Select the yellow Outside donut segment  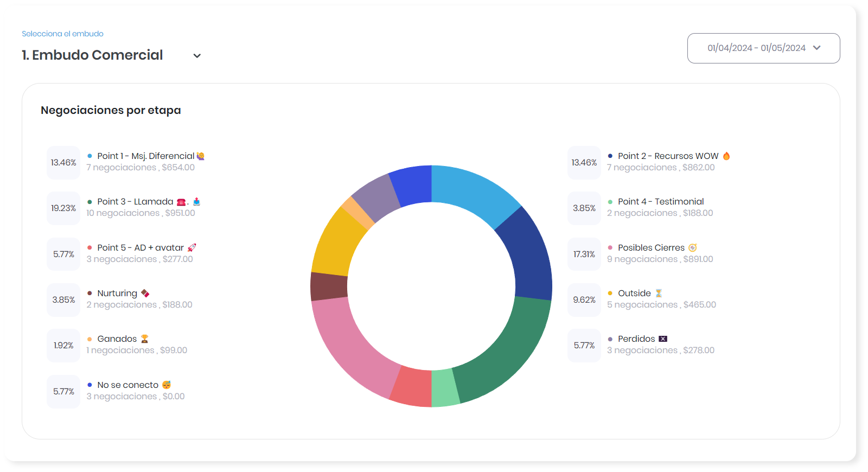click(337, 243)
